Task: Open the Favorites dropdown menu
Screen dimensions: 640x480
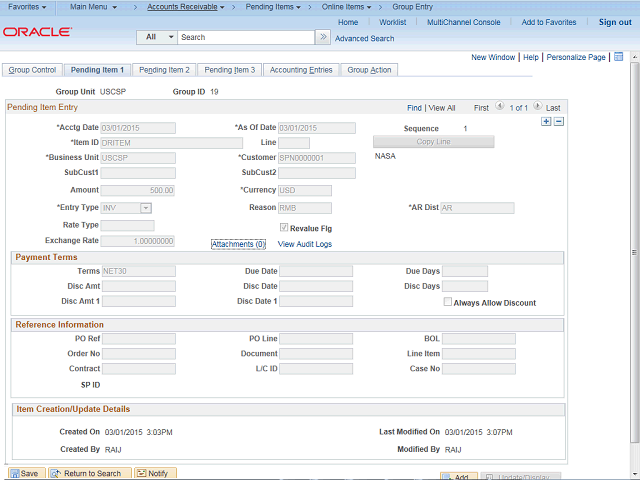Action: [x=29, y=7]
